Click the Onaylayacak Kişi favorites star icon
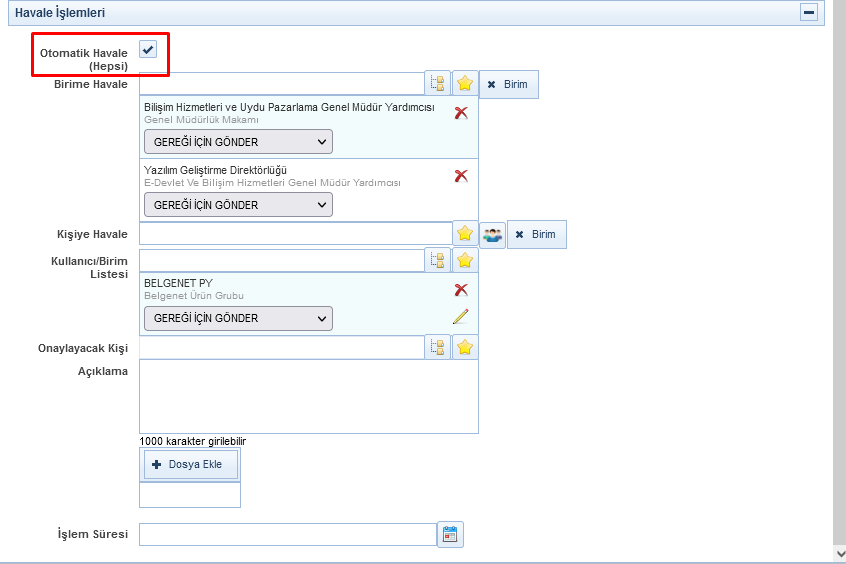The image size is (846, 564). tap(464, 347)
